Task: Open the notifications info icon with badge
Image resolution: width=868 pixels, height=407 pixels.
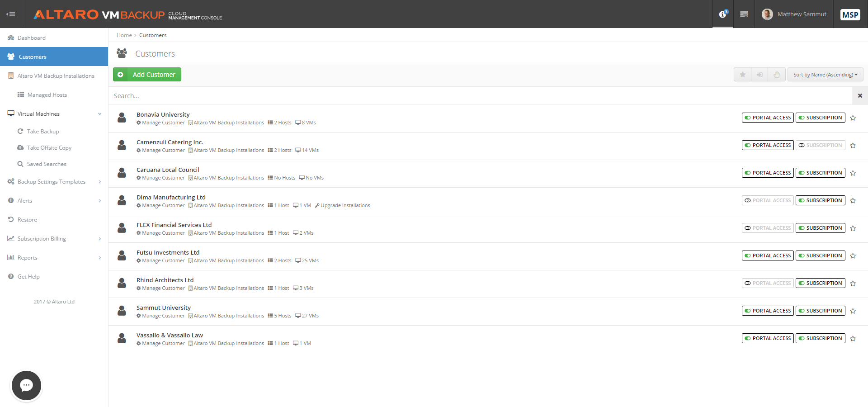Action: pyautogui.click(x=723, y=14)
